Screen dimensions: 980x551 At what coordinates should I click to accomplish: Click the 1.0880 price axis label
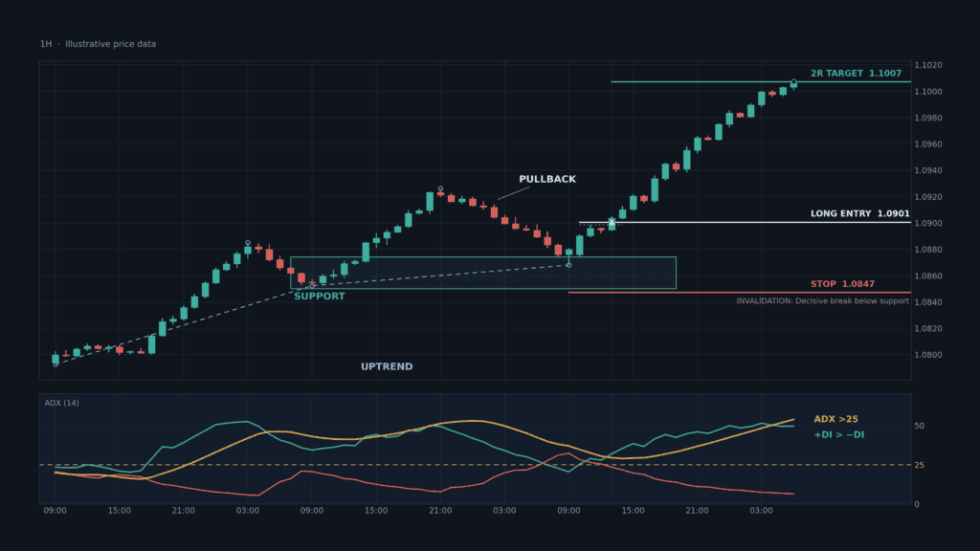[928, 250]
